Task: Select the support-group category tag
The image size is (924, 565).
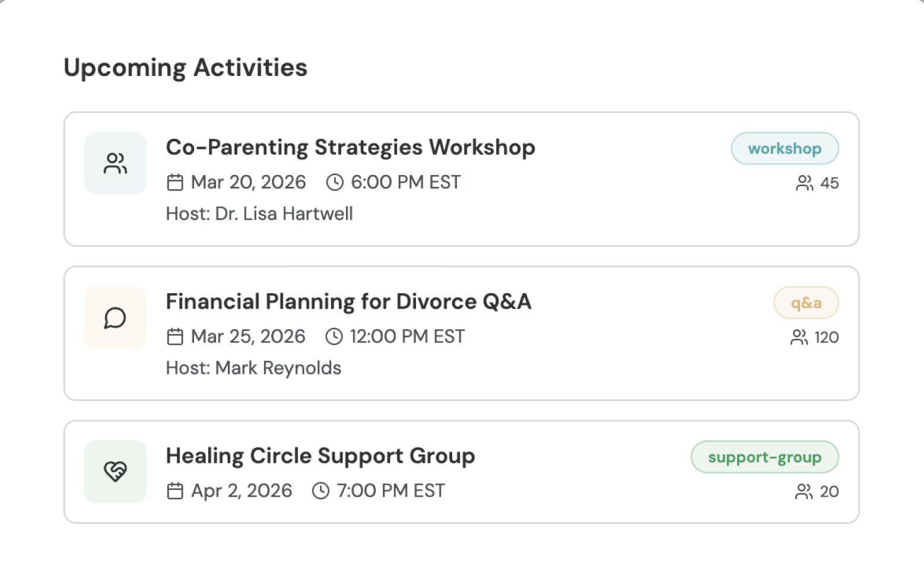Action: (x=764, y=457)
